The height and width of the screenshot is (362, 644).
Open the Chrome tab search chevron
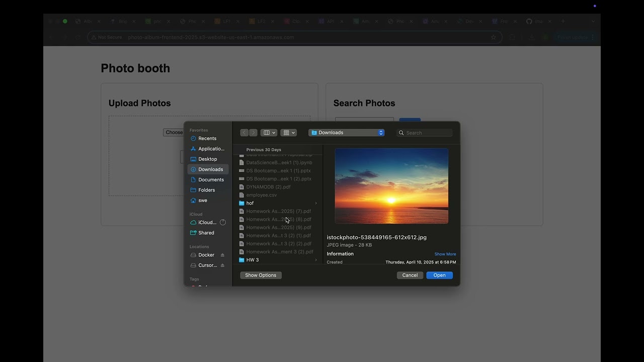tap(593, 21)
